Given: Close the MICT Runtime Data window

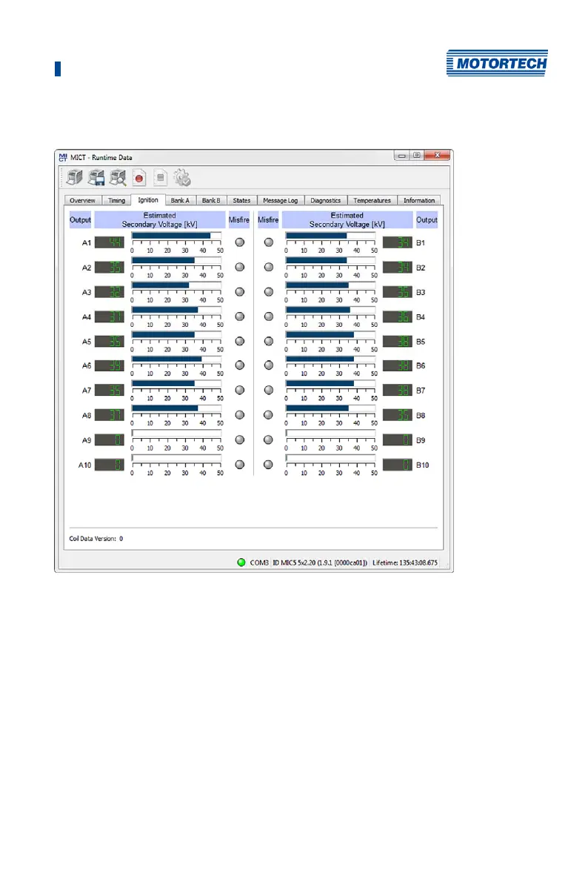Looking at the screenshot, I should pyautogui.click(x=438, y=155).
